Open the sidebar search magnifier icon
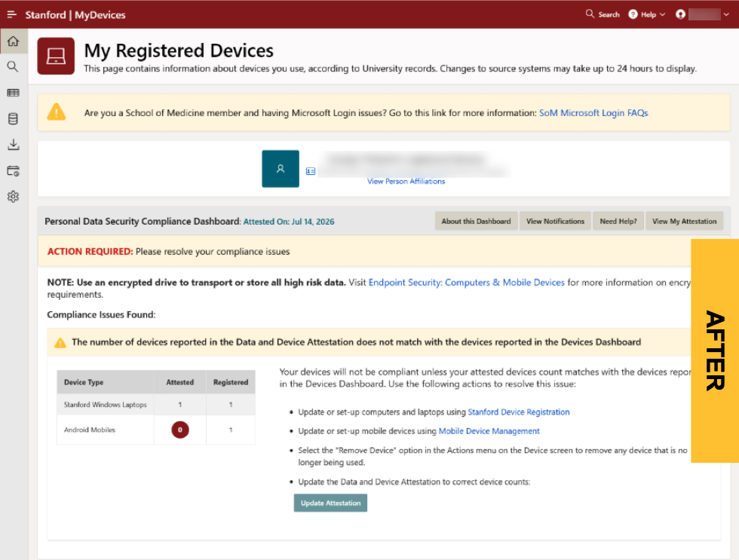739x560 pixels. click(x=14, y=66)
